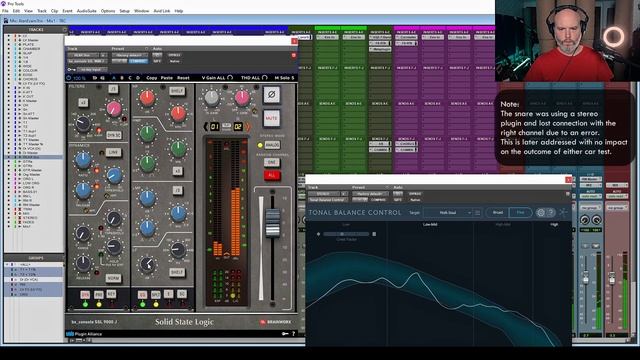Open SSL plugin preset dropdown

tap(129, 55)
